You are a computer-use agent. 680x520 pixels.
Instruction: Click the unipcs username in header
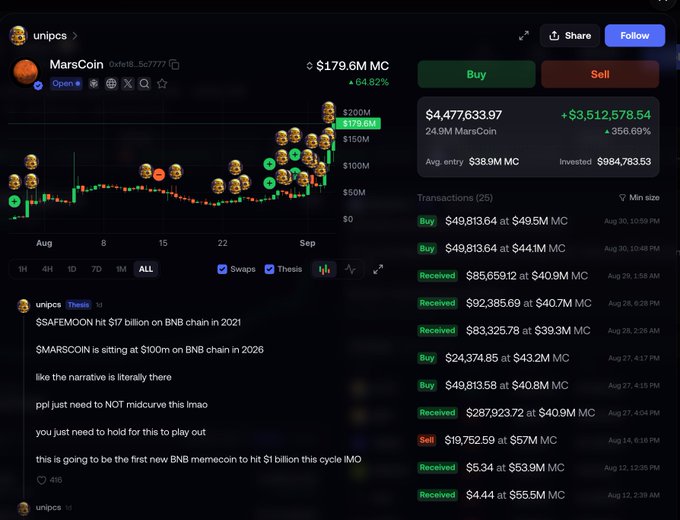50,36
